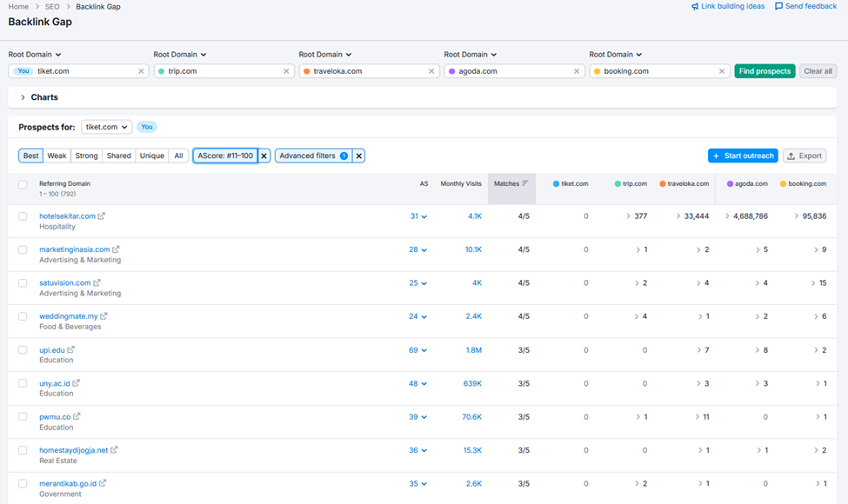848x504 pixels.
Task: Check the marketinginasia.com row checkbox
Action: [x=23, y=249]
